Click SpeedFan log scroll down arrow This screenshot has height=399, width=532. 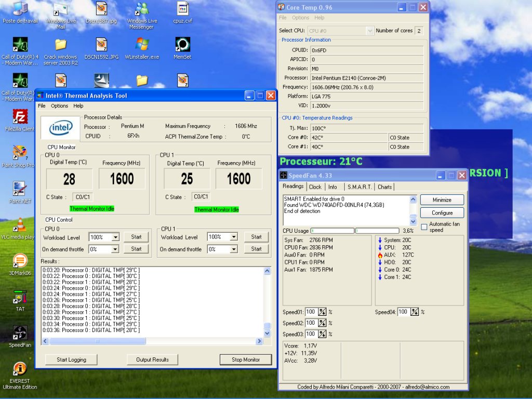click(413, 221)
